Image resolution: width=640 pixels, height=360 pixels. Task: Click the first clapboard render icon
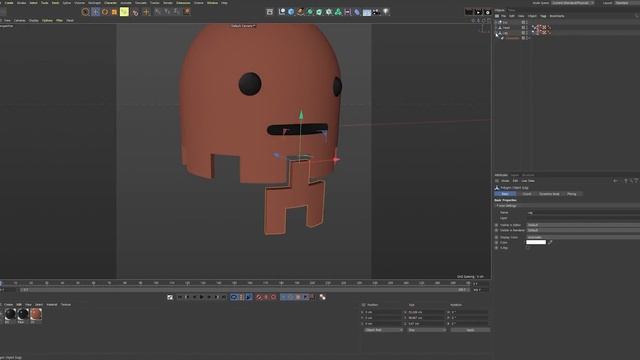pos(469,12)
